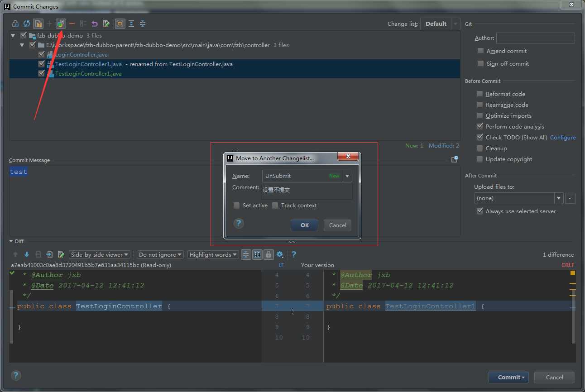The height and width of the screenshot is (392, 585).
Task: Open commit message history icon
Action: click(455, 159)
